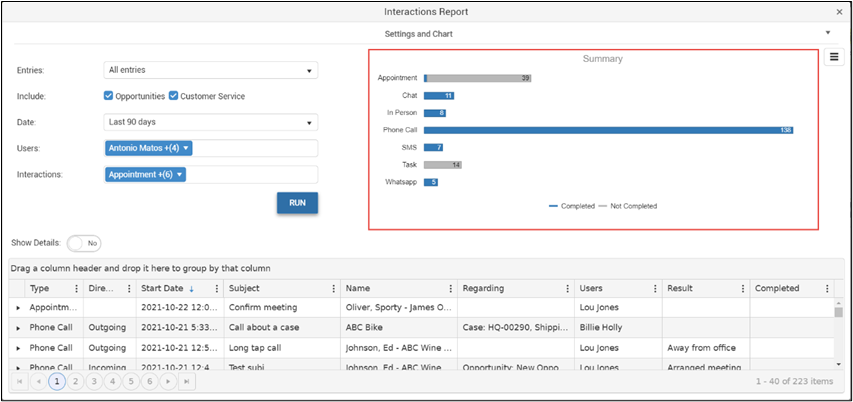Go to page 3 of results
The width and height of the screenshot is (853, 402).
(94, 382)
